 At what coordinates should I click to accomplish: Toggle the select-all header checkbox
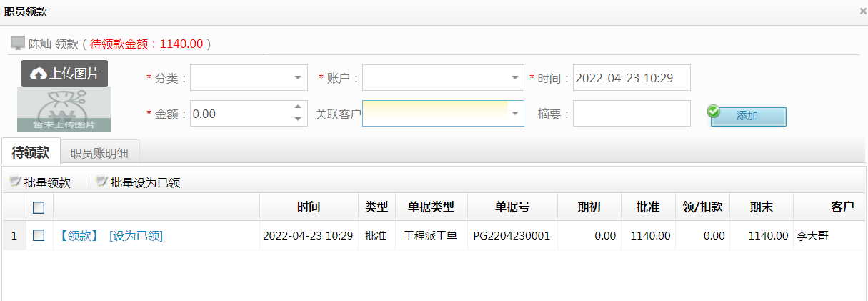coord(39,207)
